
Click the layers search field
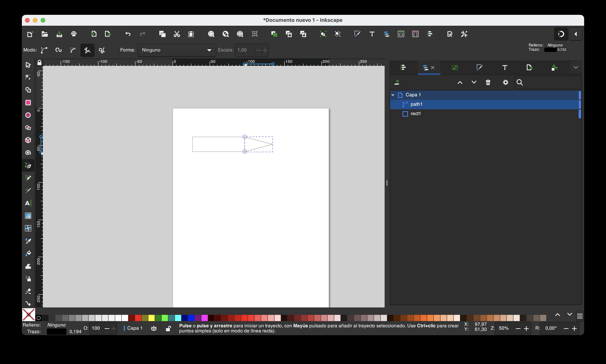point(548,82)
